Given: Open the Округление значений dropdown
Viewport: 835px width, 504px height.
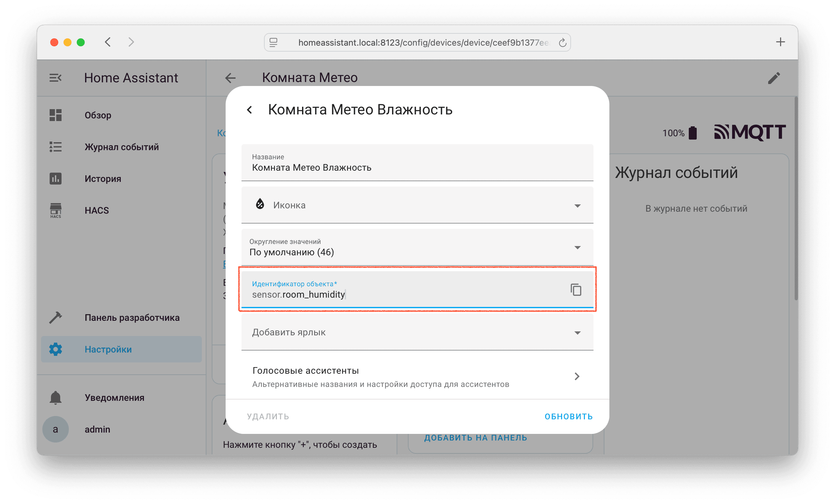Looking at the screenshot, I should pos(577,248).
